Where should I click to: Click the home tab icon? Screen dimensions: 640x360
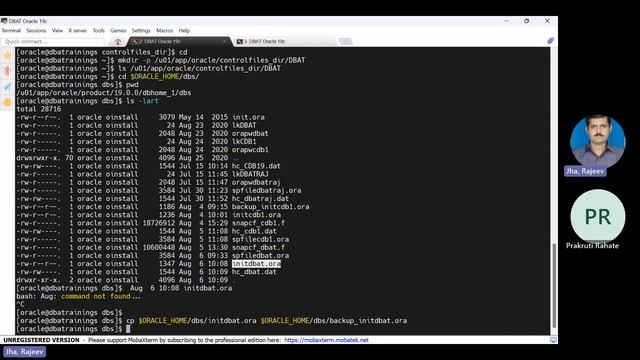(118, 42)
